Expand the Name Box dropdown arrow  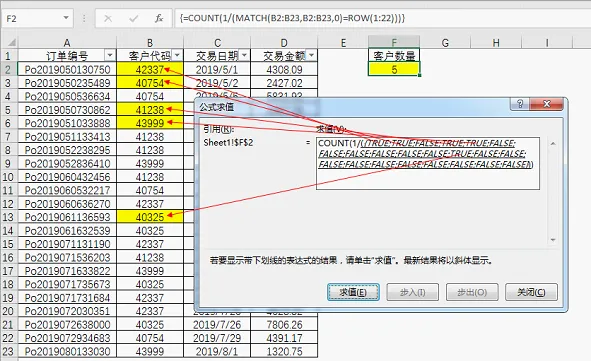pos(66,18)
